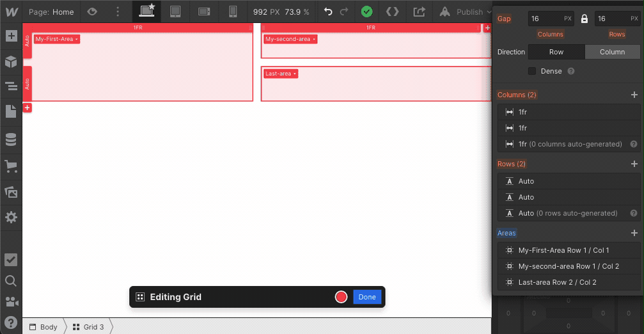Open the Ecommerce cart panel
Screen dimensions: 644x334
[x=11, y=166]
